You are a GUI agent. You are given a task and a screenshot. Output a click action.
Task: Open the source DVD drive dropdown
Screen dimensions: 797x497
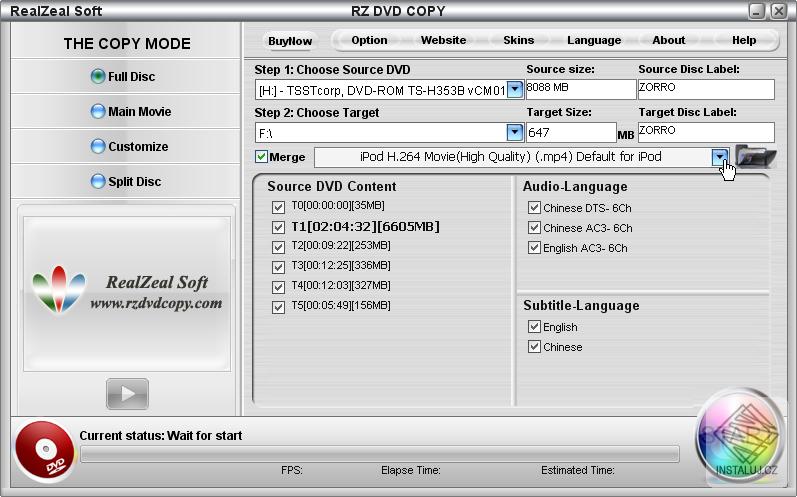click(515, 89)
